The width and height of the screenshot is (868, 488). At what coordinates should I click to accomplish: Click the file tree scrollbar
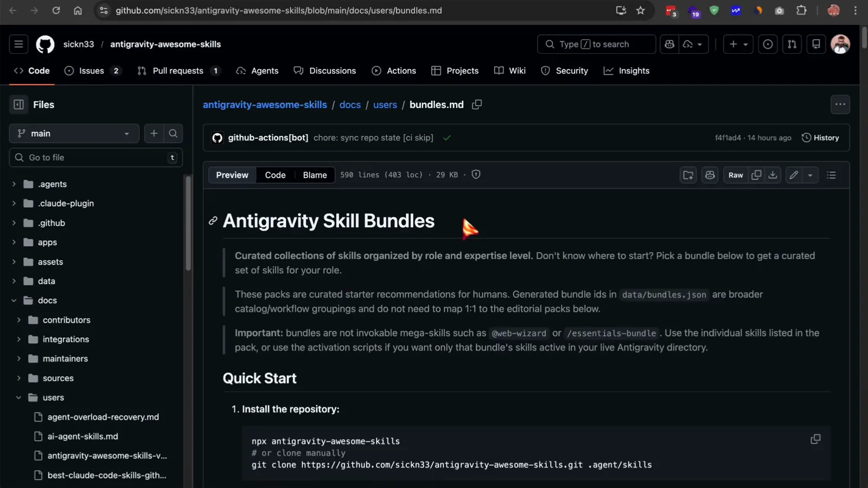point(188,223)
